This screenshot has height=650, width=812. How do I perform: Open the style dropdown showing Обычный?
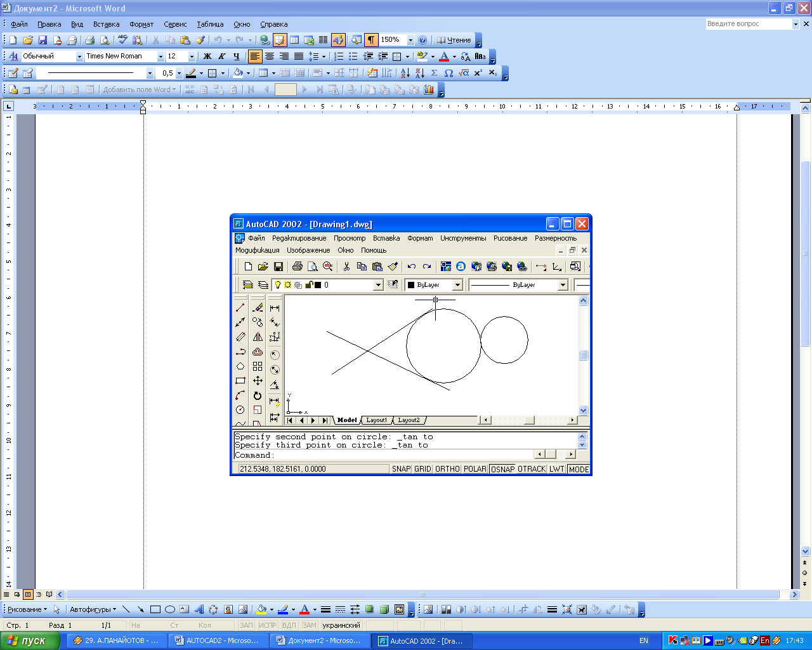point(80,56)
